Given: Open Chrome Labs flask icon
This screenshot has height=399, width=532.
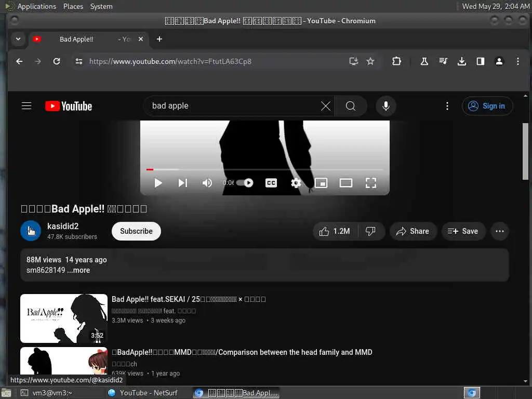Looking at the screenshot, I should [424, 61].
